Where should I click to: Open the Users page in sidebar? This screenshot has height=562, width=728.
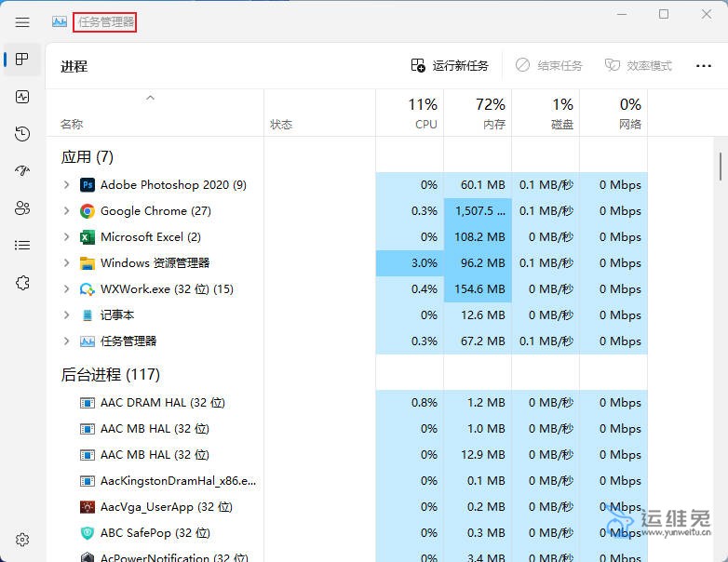pos(22,208)
